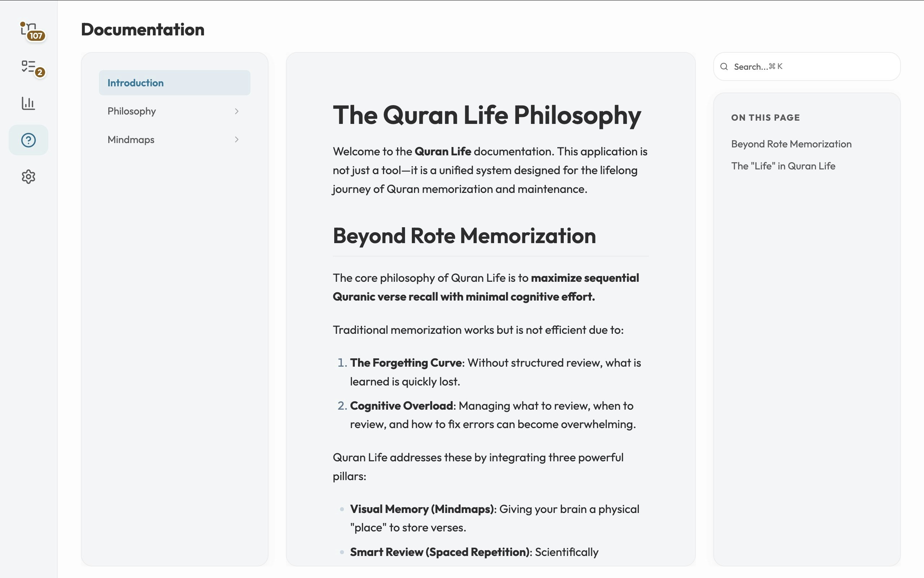Expand the Philosophy chevron
Screen dimensions: 924x578
[x=237, y=111]
